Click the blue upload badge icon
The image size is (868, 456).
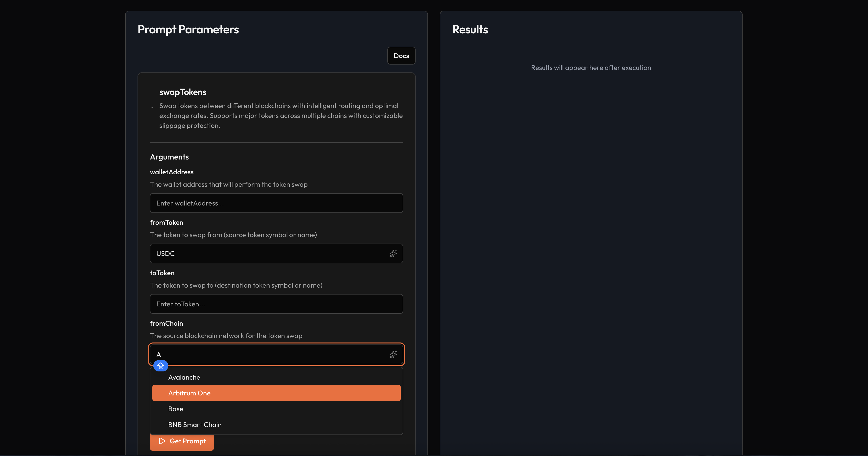(161, 365)
